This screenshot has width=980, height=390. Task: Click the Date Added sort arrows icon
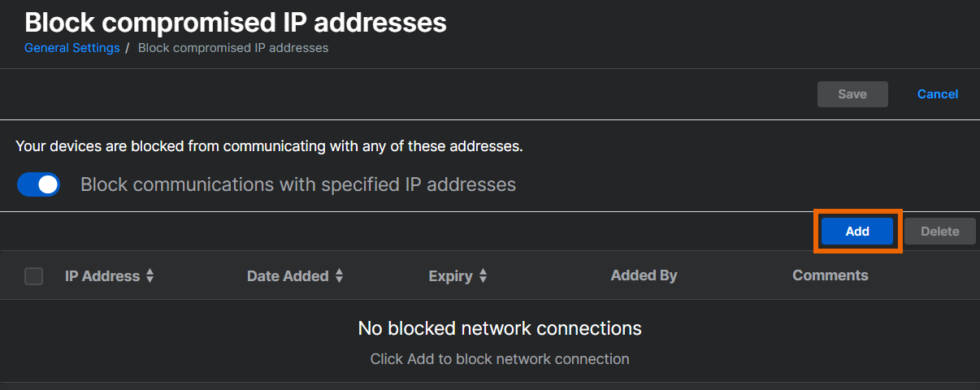point(339,276)
